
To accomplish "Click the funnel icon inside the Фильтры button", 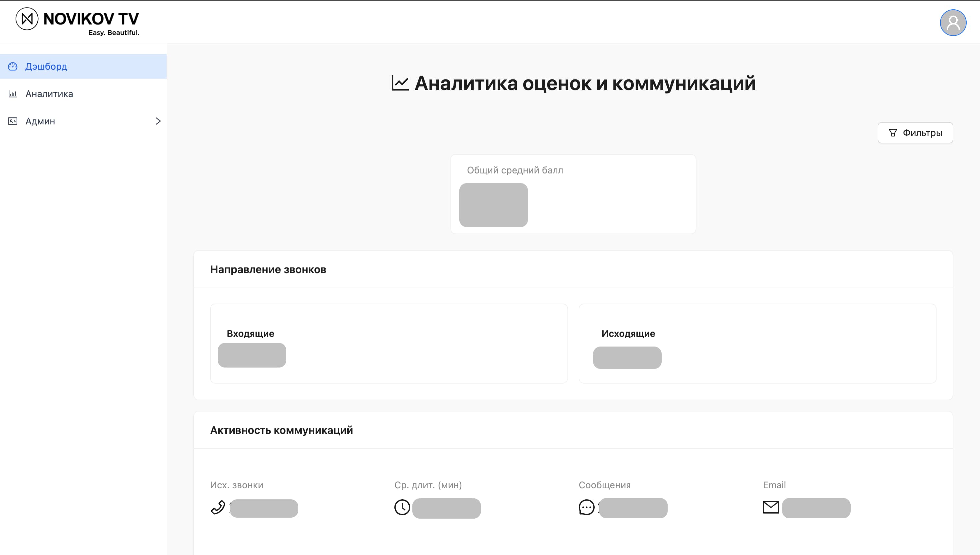I will tap(893, 132).
